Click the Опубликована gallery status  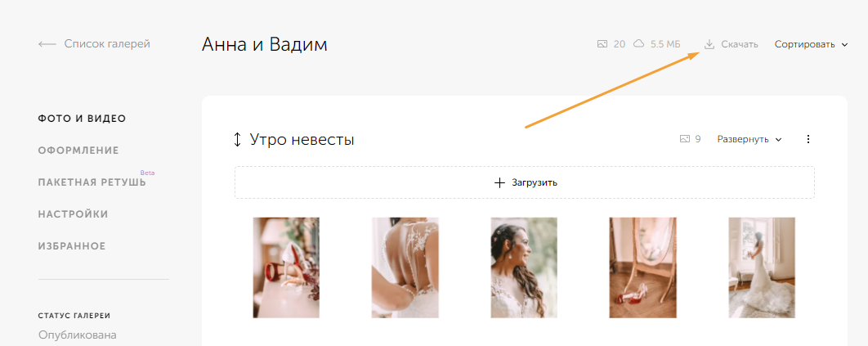78,335
